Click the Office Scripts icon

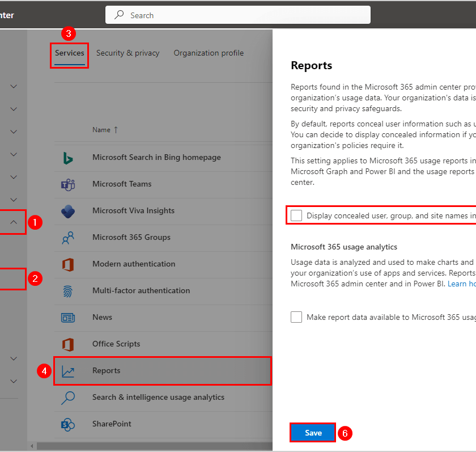(x=68, y=344)
